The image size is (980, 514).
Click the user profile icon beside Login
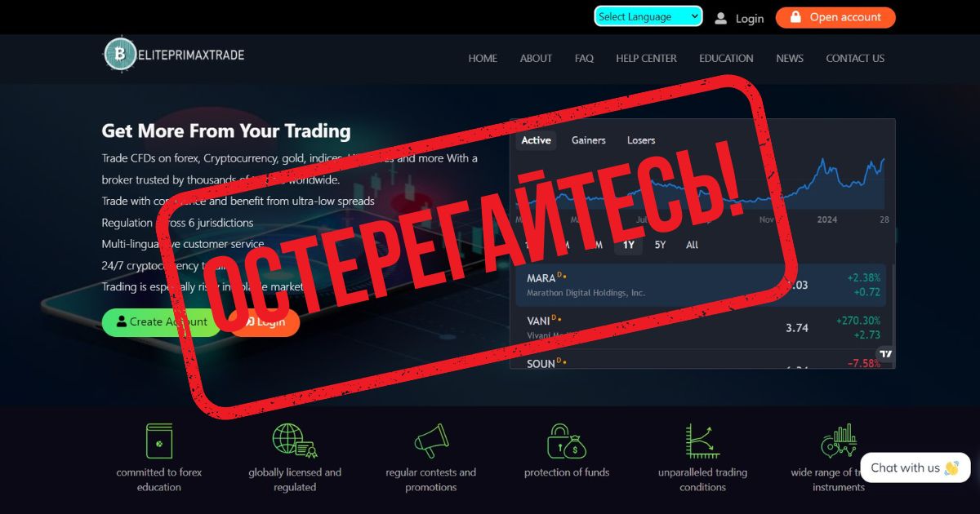pos(720,18)
